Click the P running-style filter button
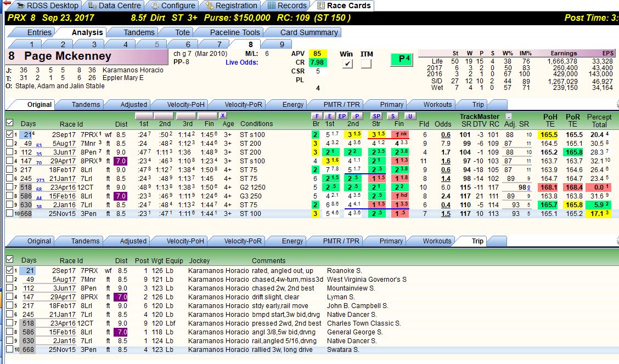Screen dimensions: 619x364 [357, 116]
